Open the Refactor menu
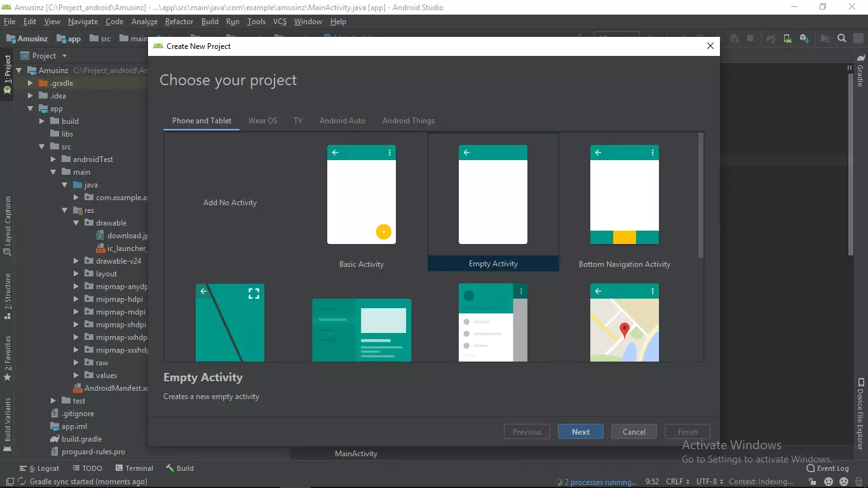The width and height of the screenshot is (868, 488). [179, 22]
